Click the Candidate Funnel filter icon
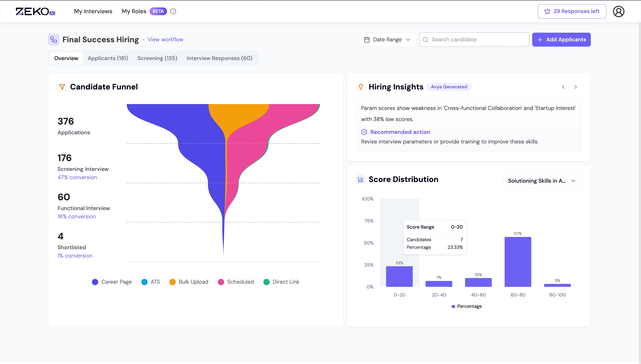Screen dimensions: 641x364 coord(62,87)
